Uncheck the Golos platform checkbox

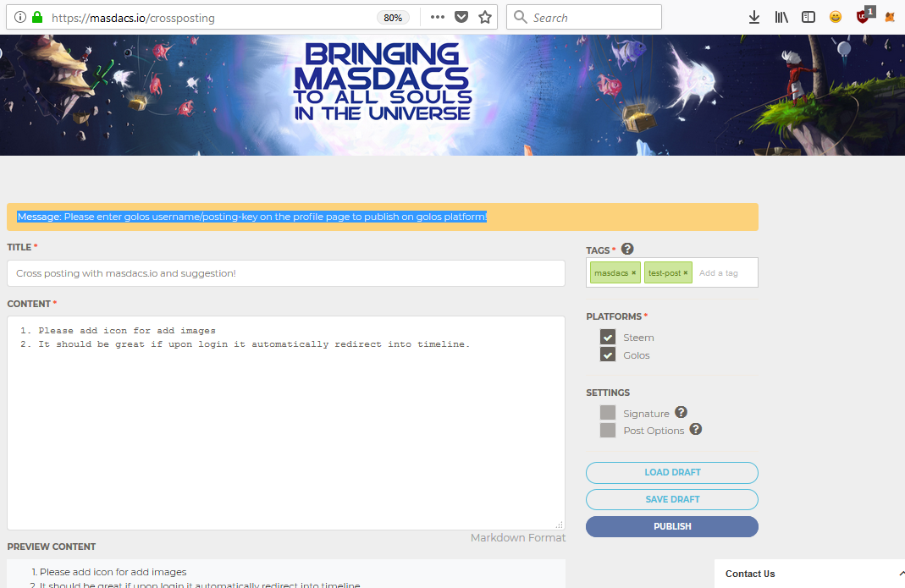click(608, 354)
